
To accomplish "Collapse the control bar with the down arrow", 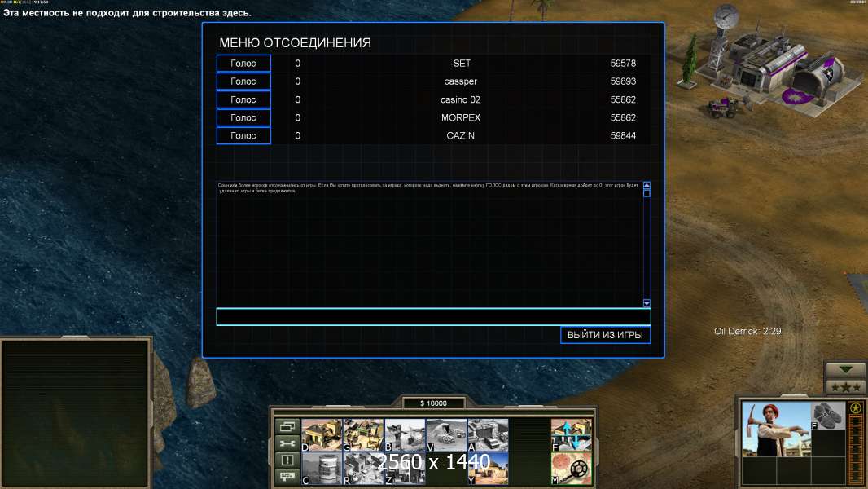I will tap(845, 369).
